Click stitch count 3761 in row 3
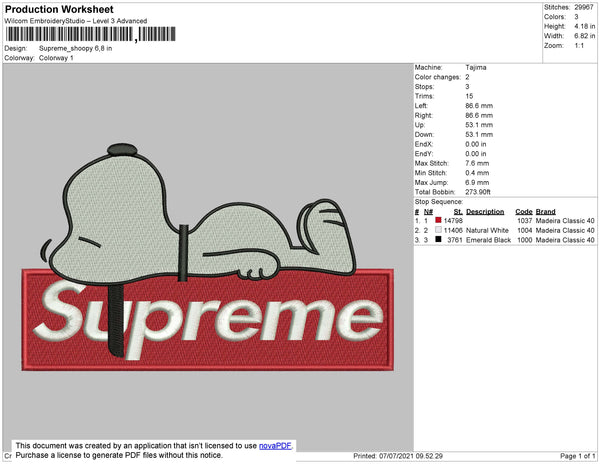This screenshot has height=464, width=600. (455, 240)
